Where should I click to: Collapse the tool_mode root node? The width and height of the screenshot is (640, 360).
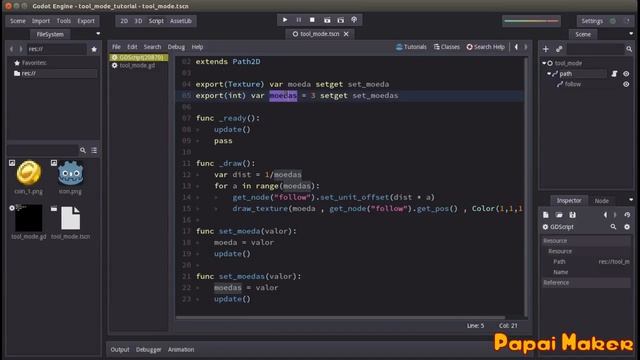point(544,63)
